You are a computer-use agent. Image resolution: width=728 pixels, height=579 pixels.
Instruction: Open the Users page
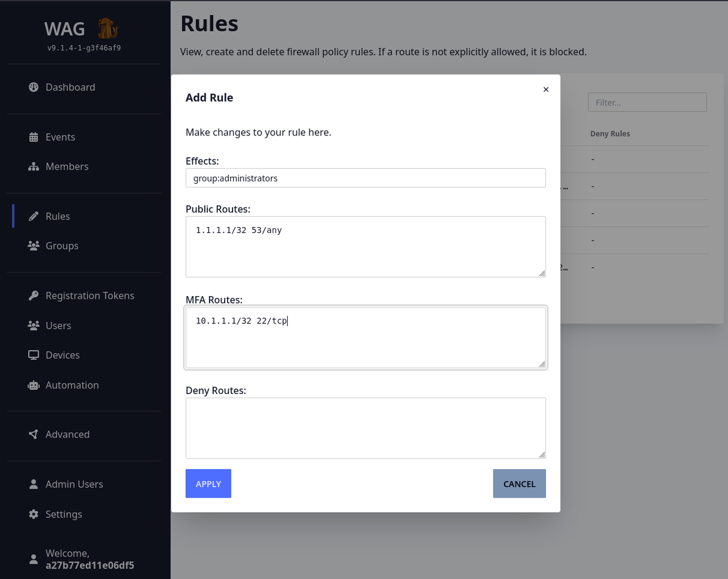pyautogui.click(x=58, y=325)
